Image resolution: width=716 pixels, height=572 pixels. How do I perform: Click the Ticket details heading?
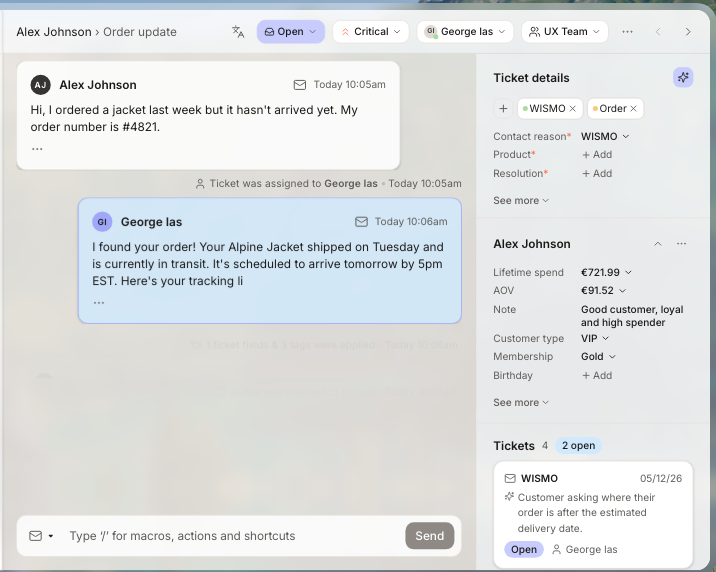pyautogui.click(x=531, y=78)
